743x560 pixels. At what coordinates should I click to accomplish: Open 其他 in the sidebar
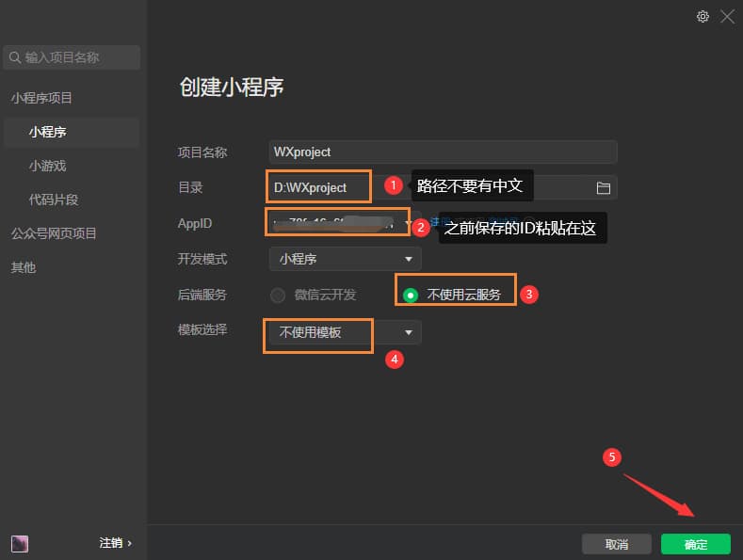point(24,267)
